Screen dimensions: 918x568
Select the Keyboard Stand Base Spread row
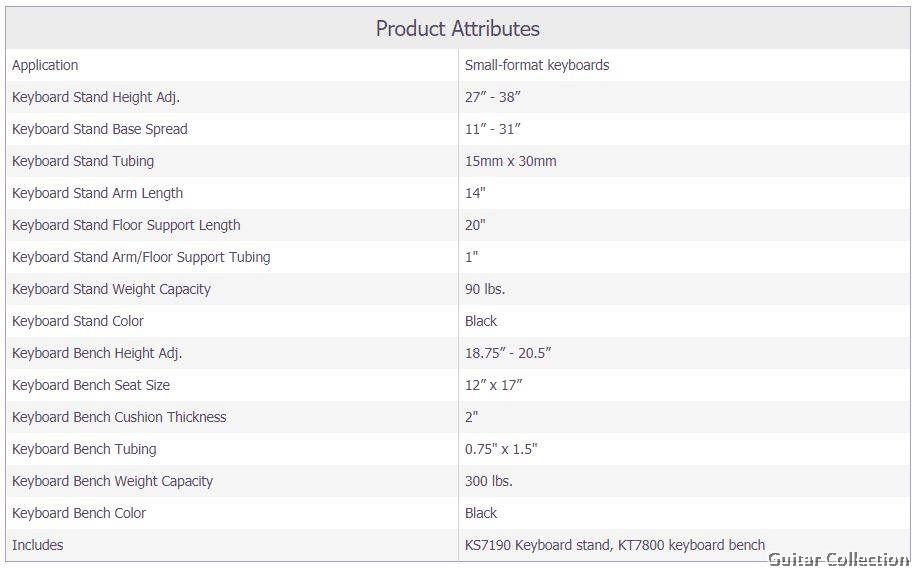click(x=458, y=129)
